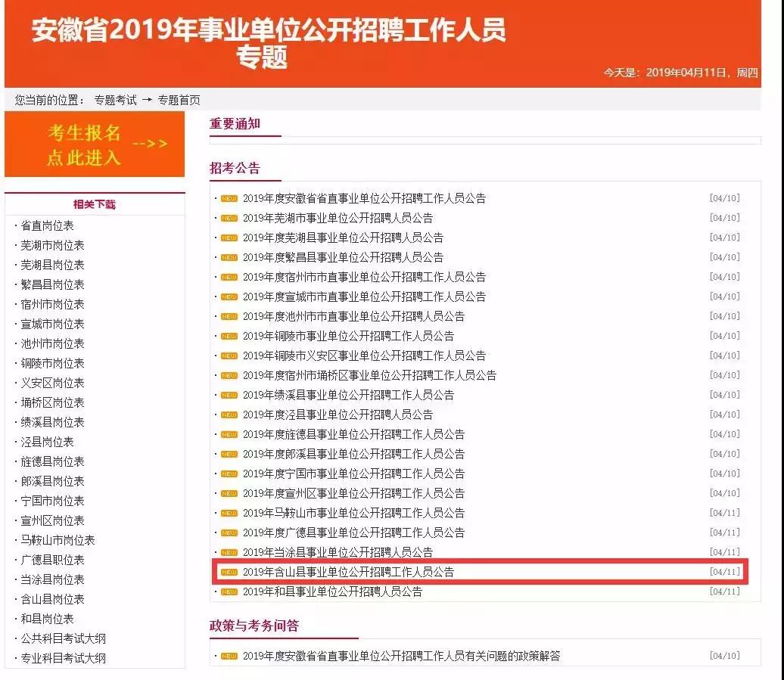Click NEW icon beside 2019年度广德县 announcement
Image resolution: width=784 pixels, height=680 pixels.
click(x=229, y=533)
